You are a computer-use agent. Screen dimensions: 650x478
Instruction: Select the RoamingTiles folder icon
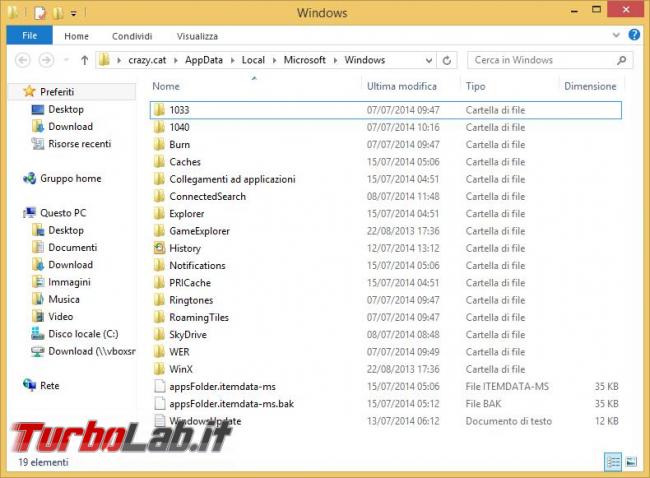point(159,317)
